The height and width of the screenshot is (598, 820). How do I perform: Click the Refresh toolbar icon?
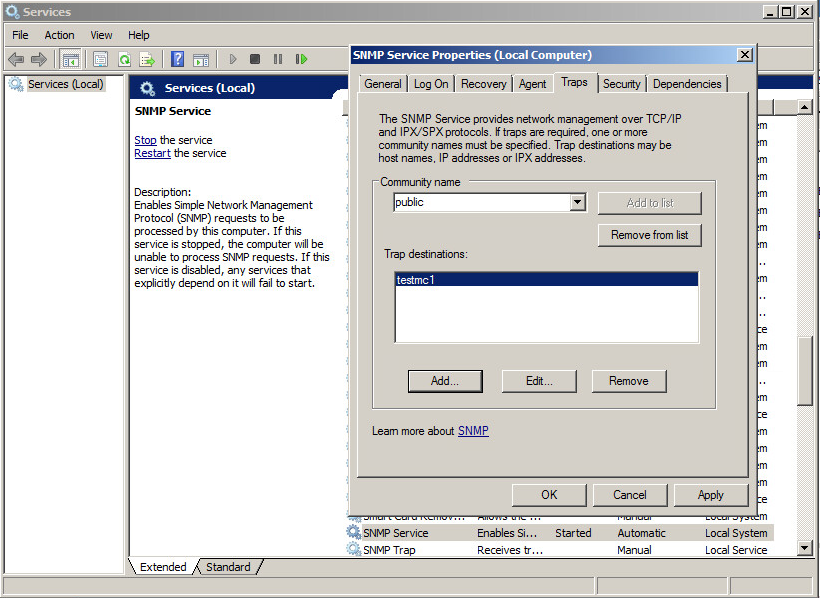coord(124,60)
